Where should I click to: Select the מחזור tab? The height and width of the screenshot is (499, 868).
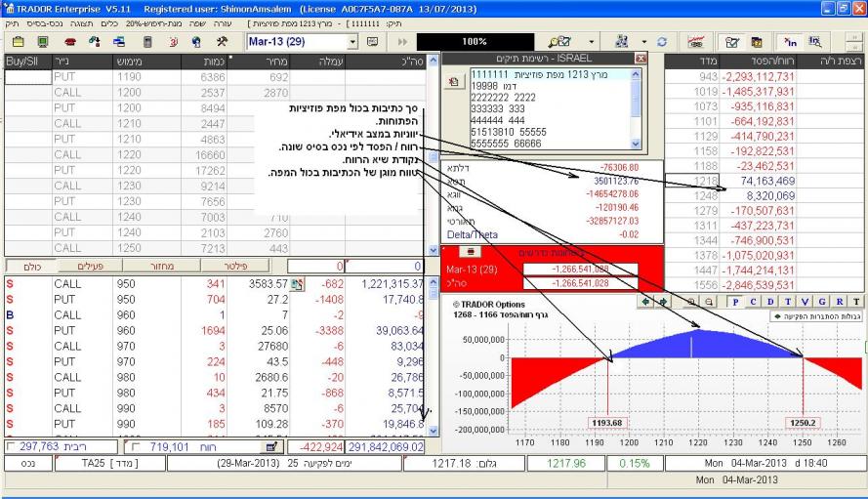tap(162, 267)
